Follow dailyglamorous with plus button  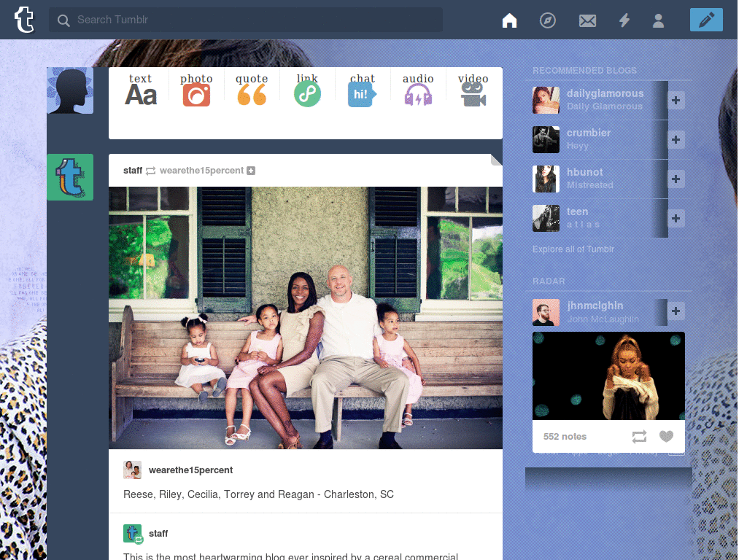click(676, 100)
